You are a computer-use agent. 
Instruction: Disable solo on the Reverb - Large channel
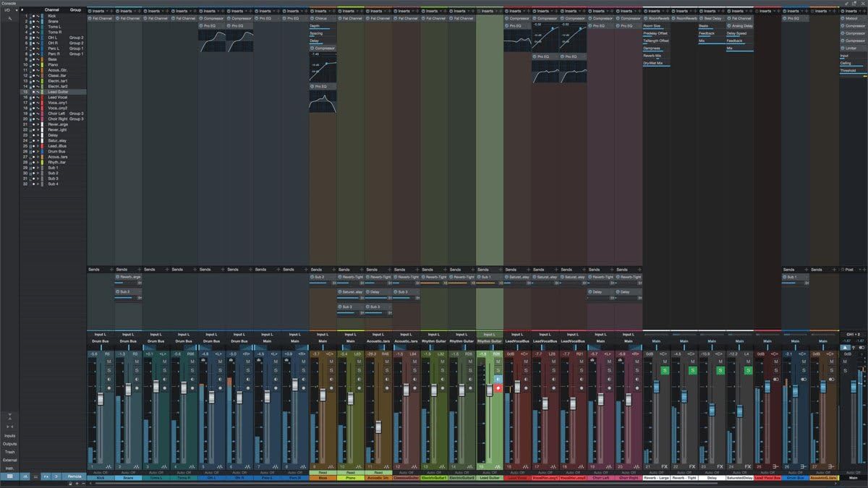[665, 370]
